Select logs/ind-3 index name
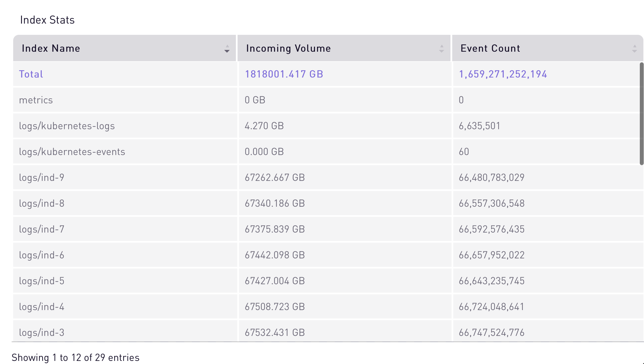This screenshot has width=644, height=364. (42, 333)
